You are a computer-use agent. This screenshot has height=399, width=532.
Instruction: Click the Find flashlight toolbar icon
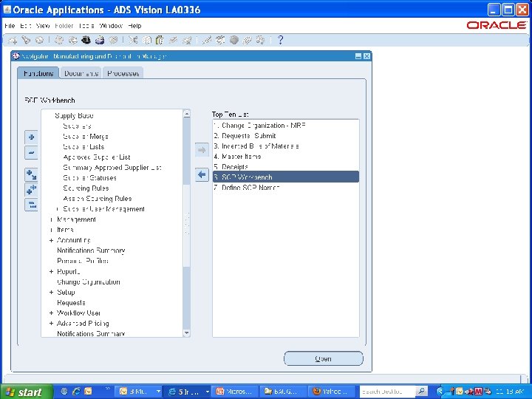tap(26, 41)
